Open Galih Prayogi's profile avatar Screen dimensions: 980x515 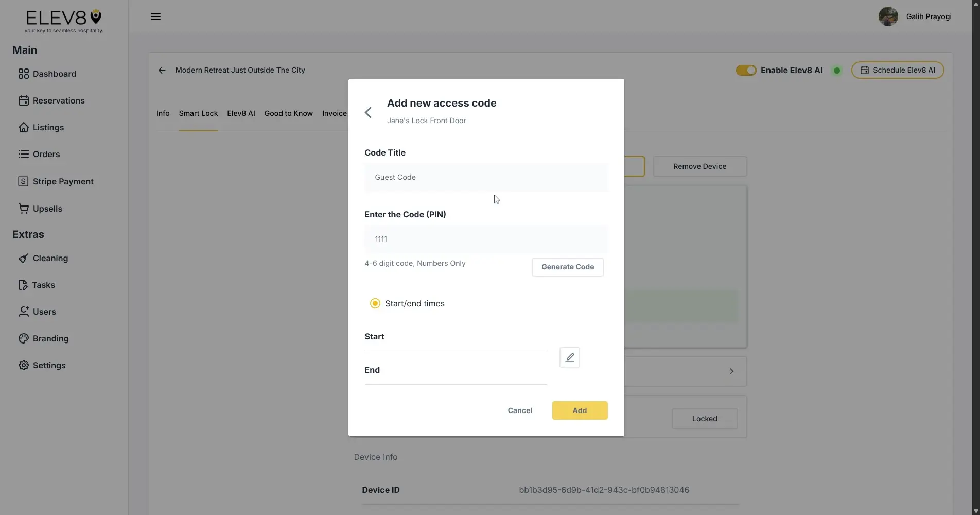[x=887, y=16]
